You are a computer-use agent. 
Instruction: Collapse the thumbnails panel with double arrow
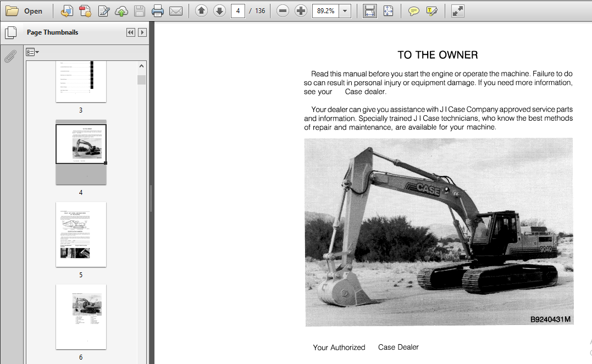(x=131, y=32)
